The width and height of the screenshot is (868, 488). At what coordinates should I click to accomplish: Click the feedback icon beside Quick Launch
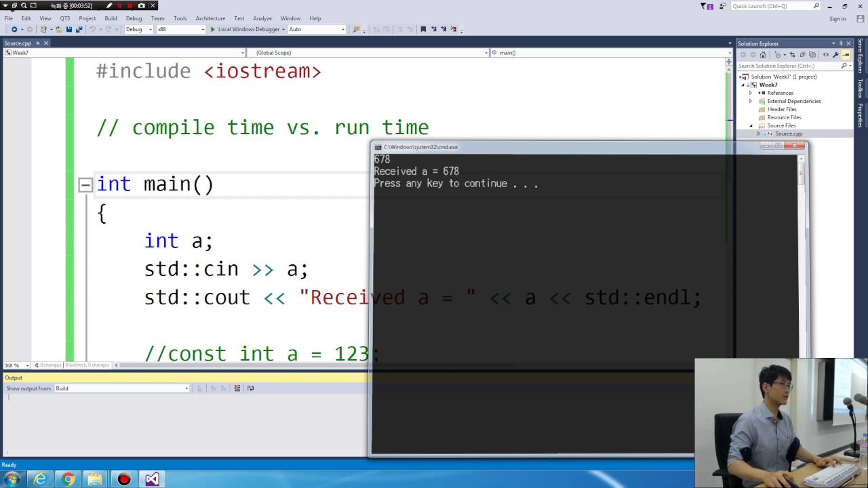[722, 6]
